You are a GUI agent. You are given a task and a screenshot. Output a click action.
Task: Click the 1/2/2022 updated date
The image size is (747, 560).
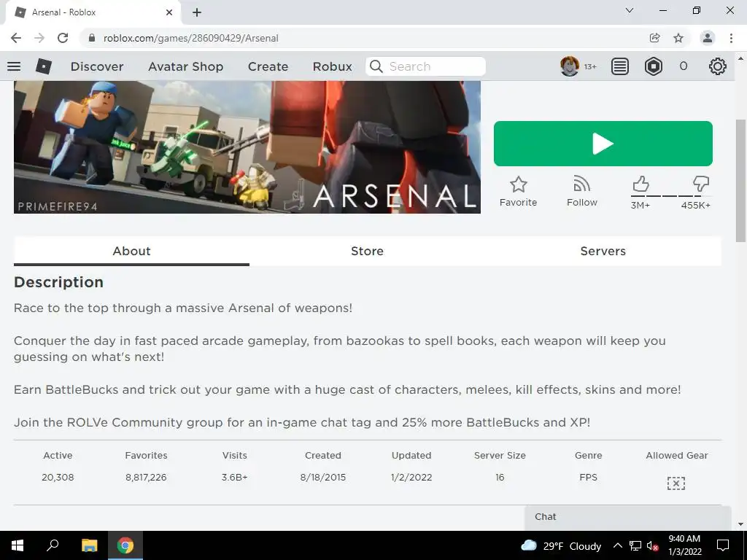coord(411,477)
